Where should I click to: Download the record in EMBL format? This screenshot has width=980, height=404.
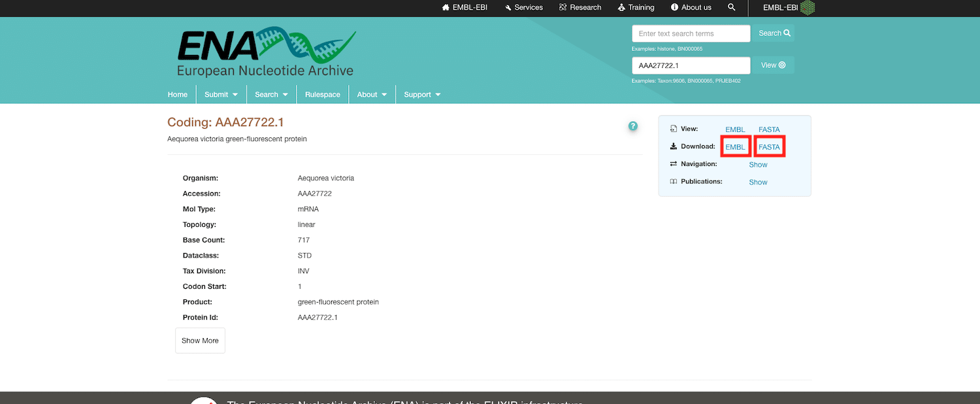pyautogui.click(x=735, y=147)
